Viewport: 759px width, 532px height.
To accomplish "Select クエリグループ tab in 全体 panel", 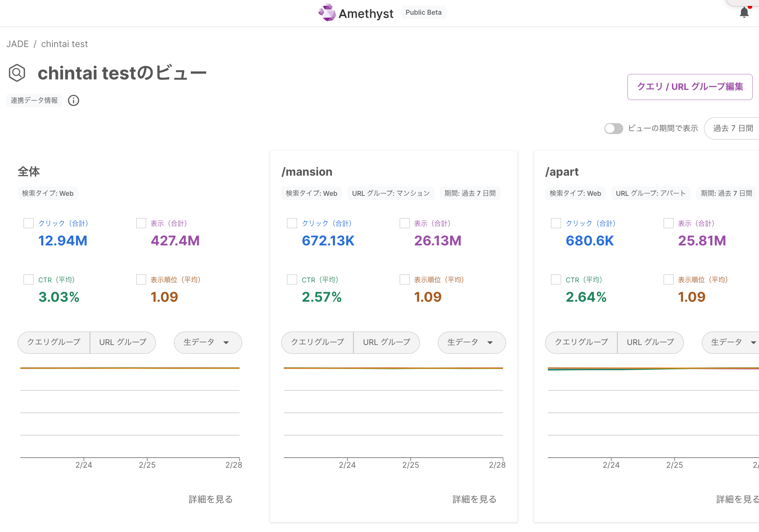I will point(54,342).
